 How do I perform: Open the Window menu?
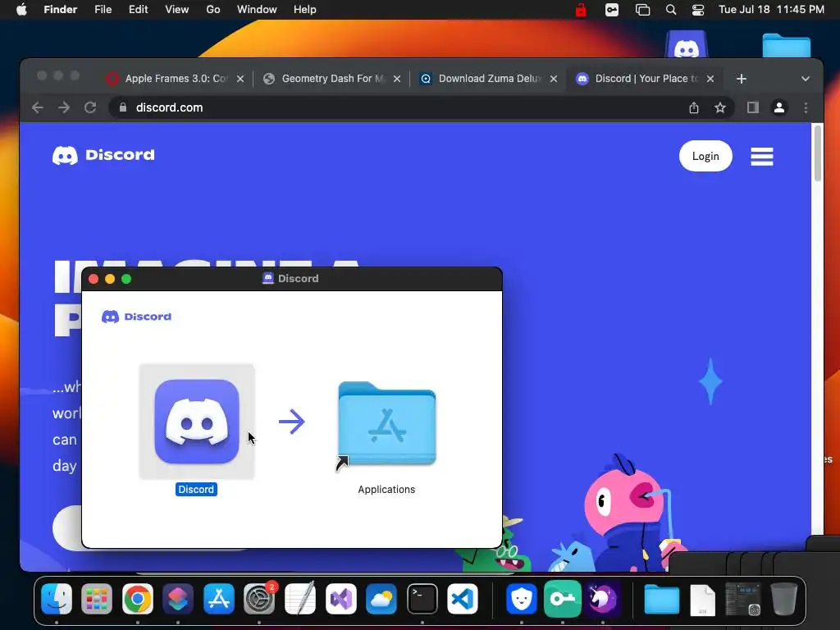click(257, 10)
